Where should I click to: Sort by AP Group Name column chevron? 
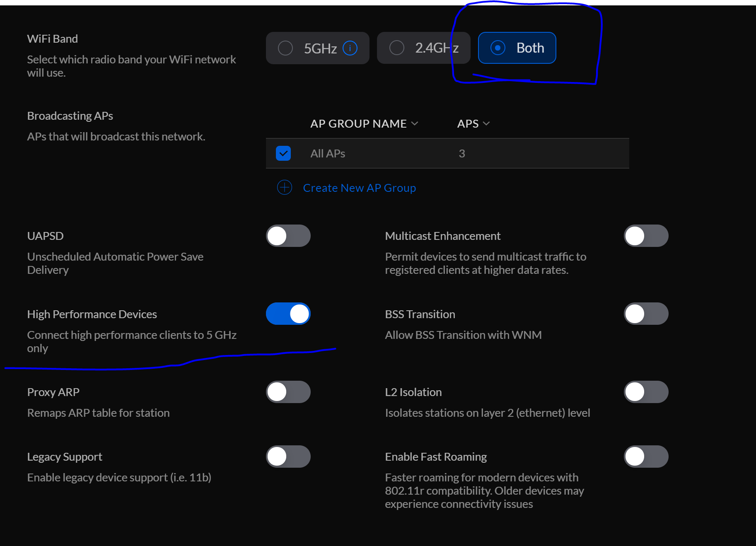(415, 124)
